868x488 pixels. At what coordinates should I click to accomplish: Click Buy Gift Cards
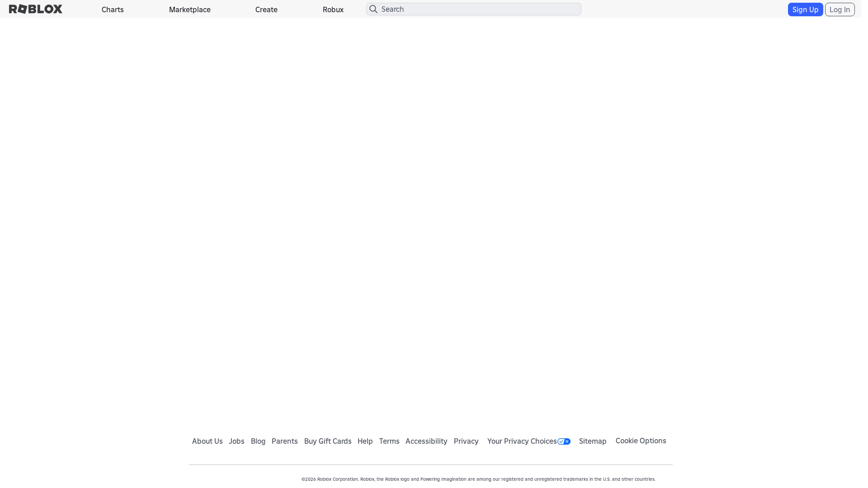coord(328,441)
